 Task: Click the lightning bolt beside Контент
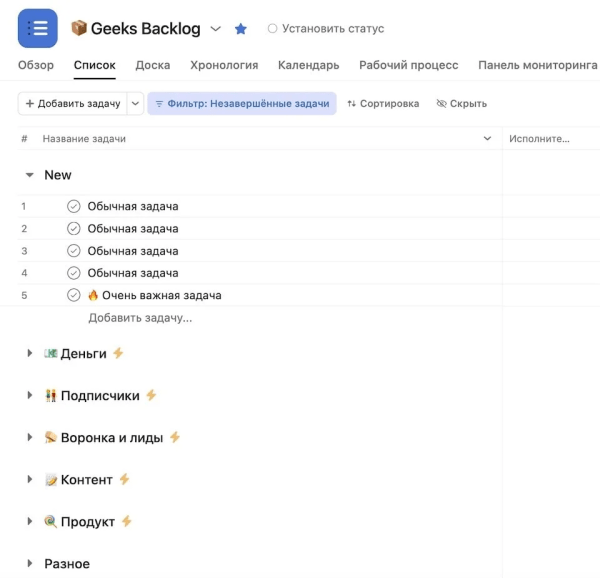125,479
